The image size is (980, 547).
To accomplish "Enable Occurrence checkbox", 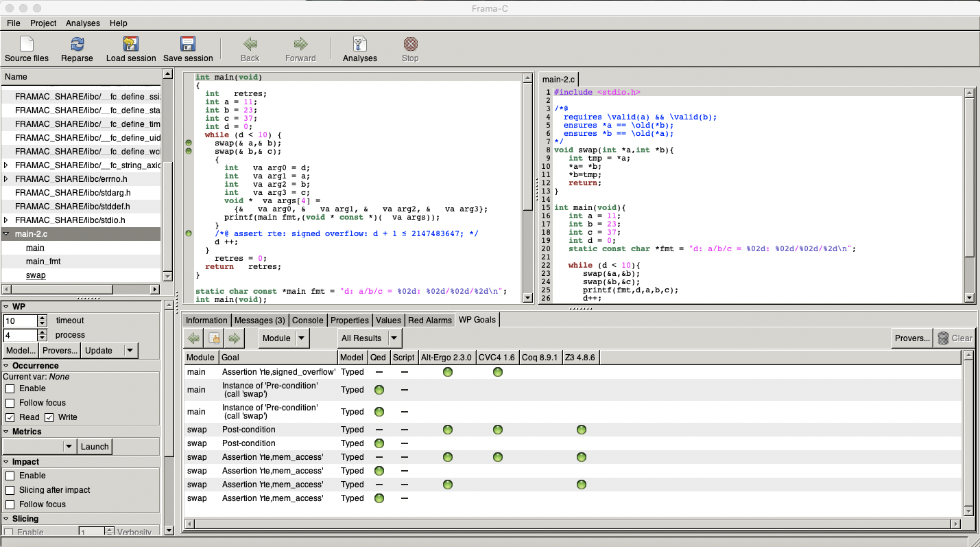I will click(10, 388).
